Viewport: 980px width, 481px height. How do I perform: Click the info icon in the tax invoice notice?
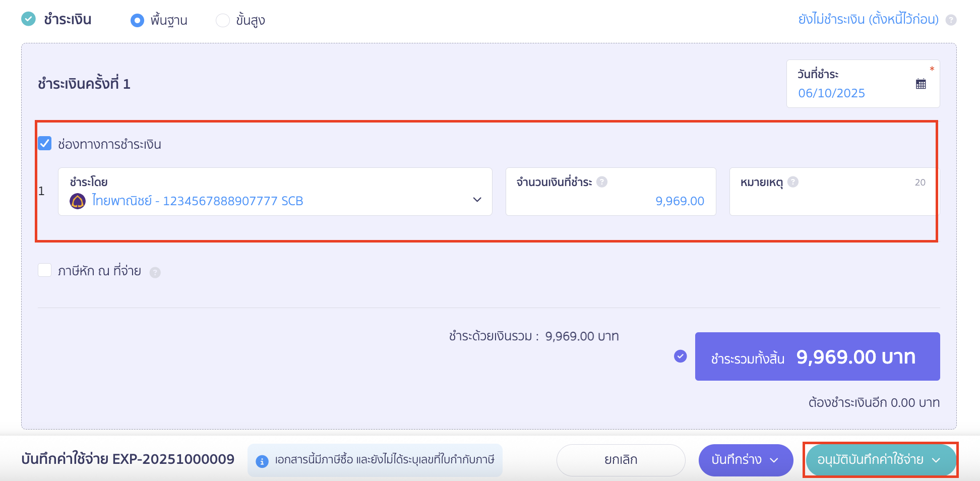pyautogui.click(x=262, y=460)
